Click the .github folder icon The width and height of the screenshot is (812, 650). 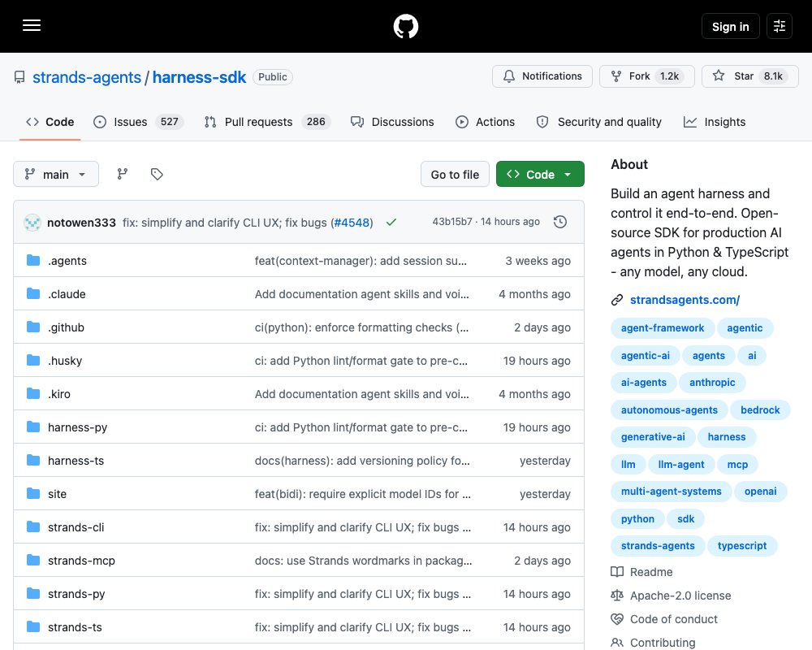pyautogui.click(x=33, y=327)
